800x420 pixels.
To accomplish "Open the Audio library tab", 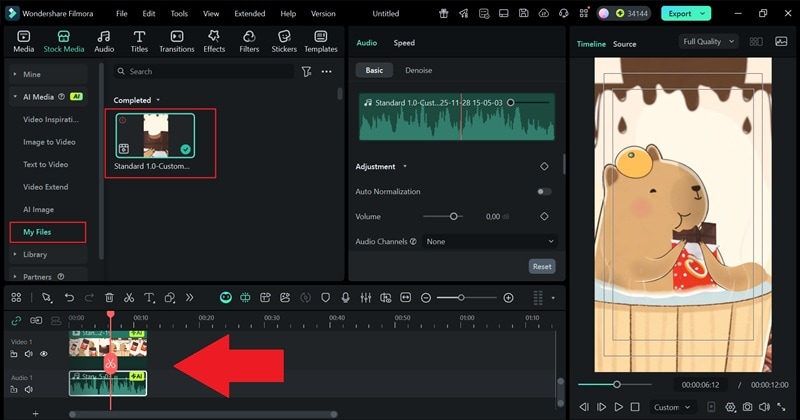I will [x=104, y=41].
